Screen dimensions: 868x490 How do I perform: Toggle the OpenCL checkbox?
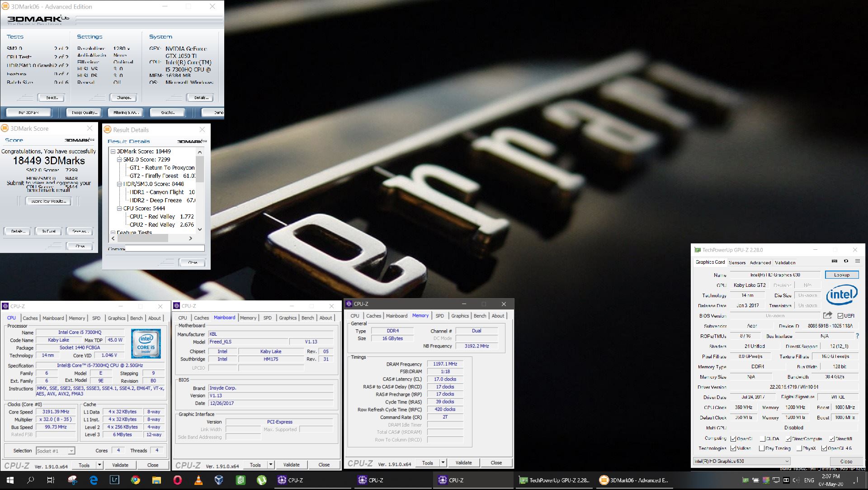[733, 438]
